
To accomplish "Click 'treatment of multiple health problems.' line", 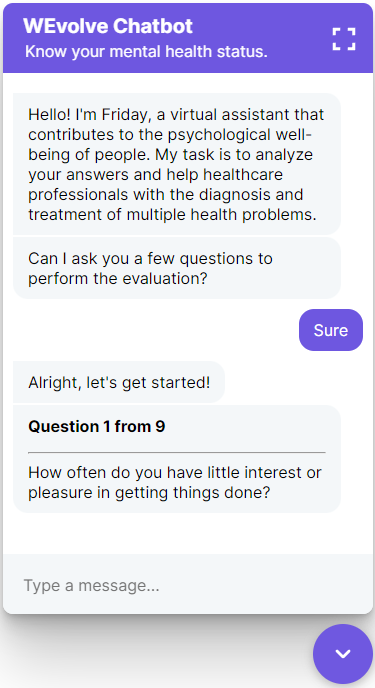I will [172, 215].
